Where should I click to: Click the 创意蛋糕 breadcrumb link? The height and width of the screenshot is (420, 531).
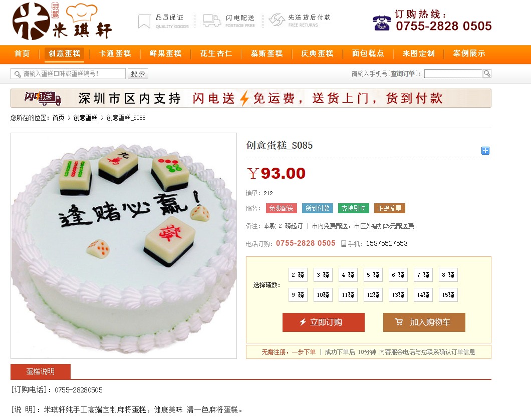(85, 118)
